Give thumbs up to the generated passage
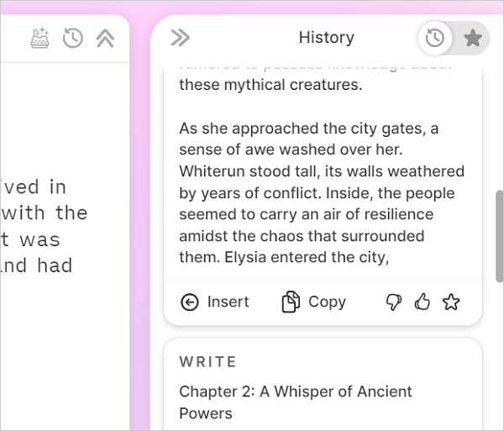 click(x=422, y=302)
